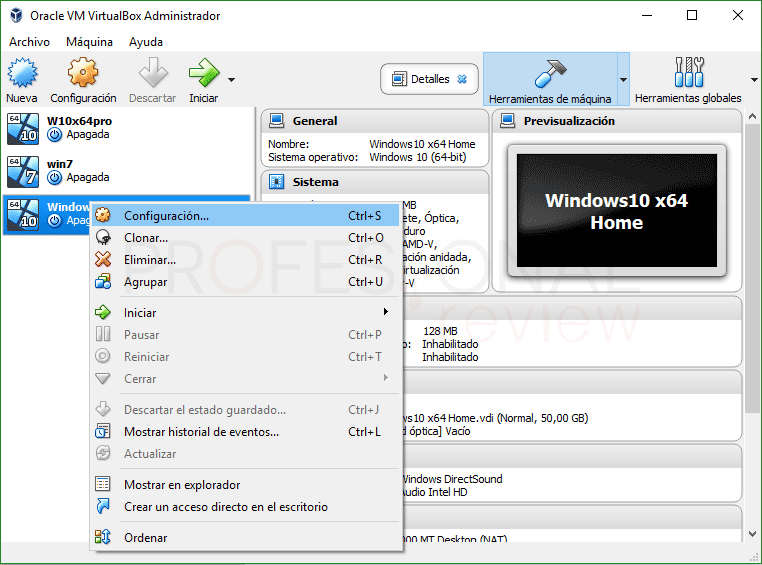Choose Eliminar... in the context menu
Viewport: 762px width, 565px height.
point(246,260)
